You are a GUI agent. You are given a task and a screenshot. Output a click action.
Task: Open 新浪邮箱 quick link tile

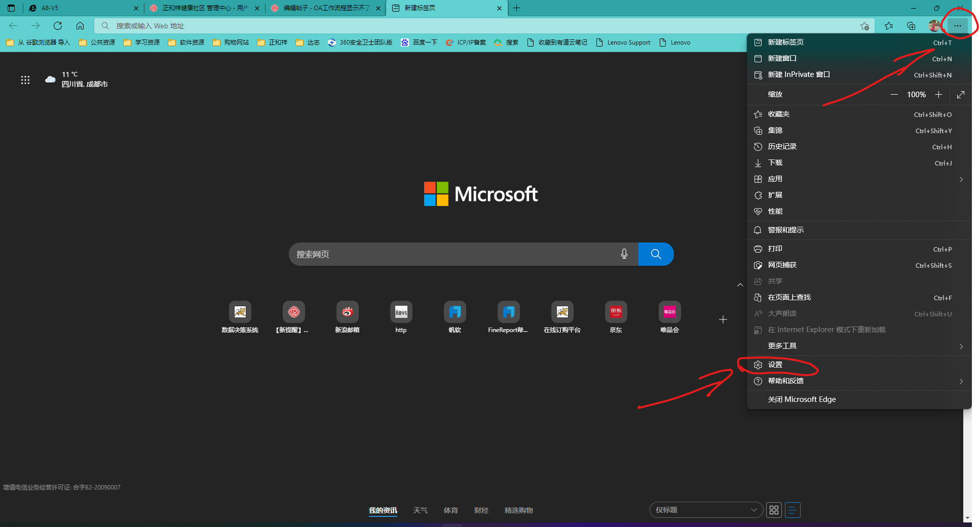click(x=347, y=317)
